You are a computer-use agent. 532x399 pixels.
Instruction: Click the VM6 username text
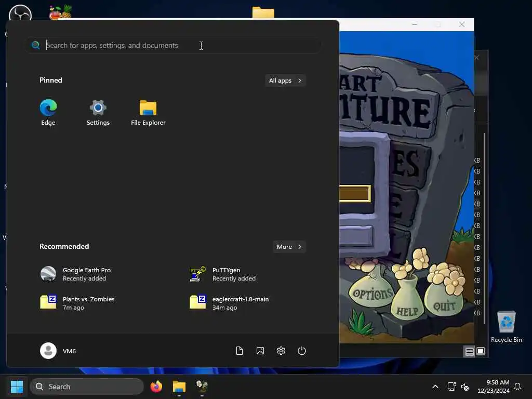tap(69, 351)
